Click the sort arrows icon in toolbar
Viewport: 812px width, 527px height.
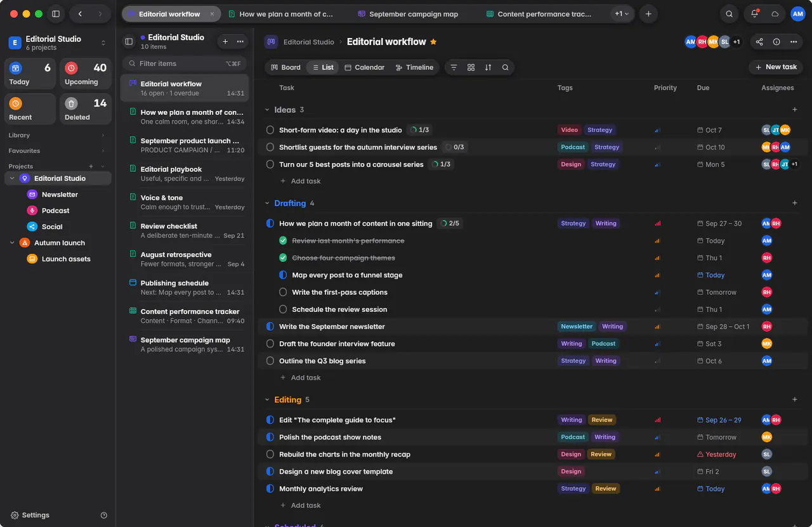(488, 67)
